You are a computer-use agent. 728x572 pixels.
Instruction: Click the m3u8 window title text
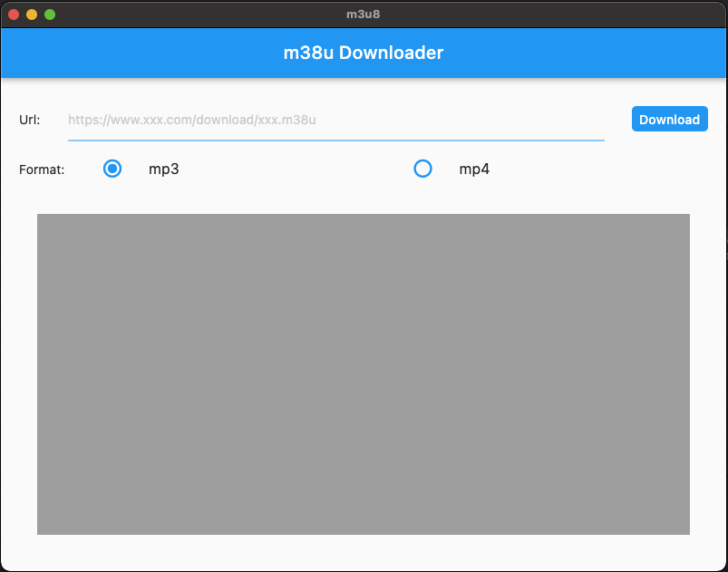363,14
